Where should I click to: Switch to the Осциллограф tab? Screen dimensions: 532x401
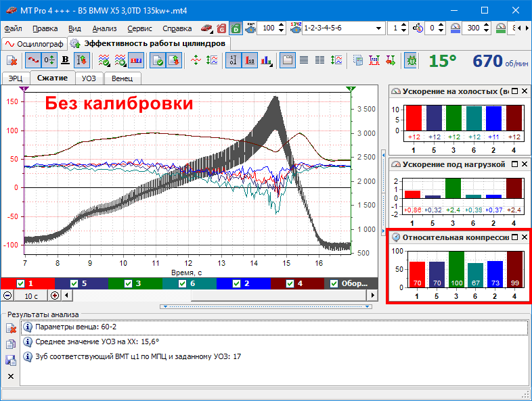pos(35,44)
